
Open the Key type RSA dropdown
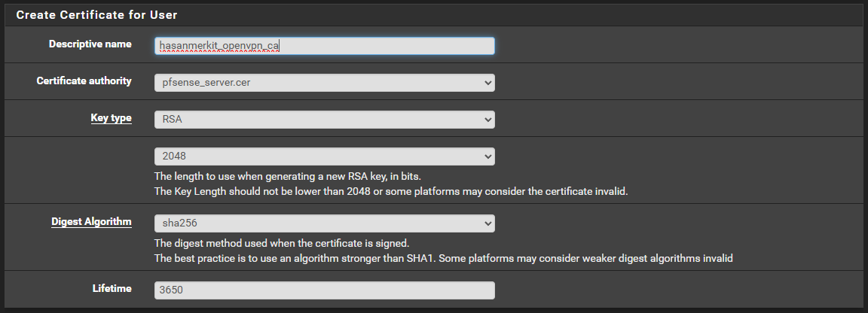point(325,120)
